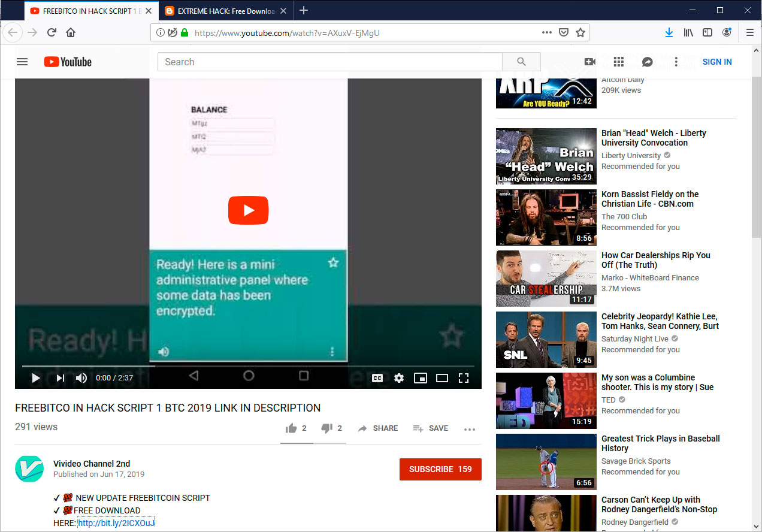Mute the video volume speaker
The height and width of the screenshot is (532, 762).
point(81,378)
